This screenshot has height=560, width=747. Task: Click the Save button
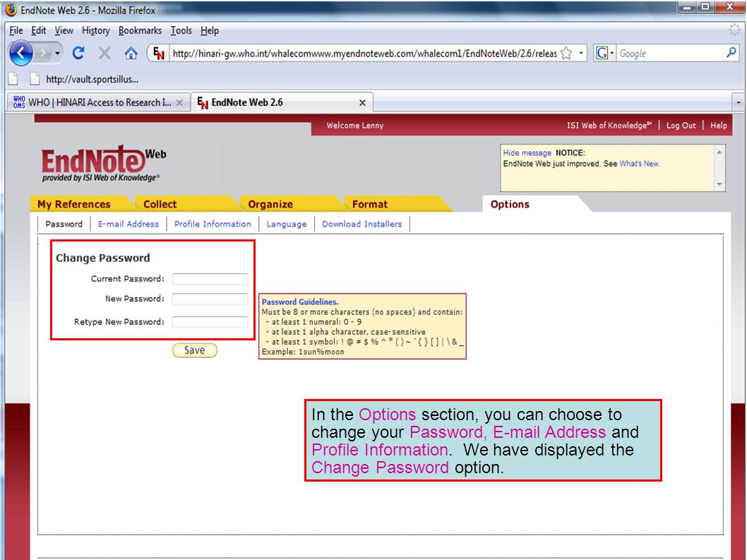click(x=194, y=350)
